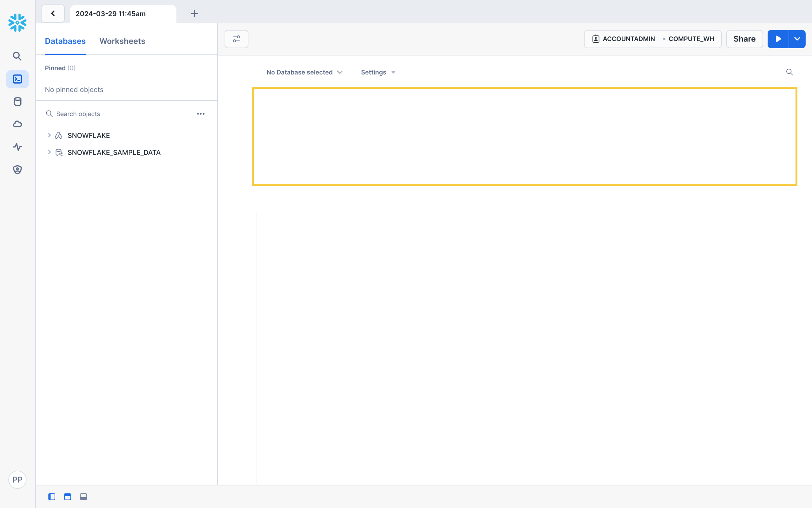Image resolution: width=812 pixels, height=508 pixels.
Task: Toggle the bottom results pane visibility
Action: [83, 497]
